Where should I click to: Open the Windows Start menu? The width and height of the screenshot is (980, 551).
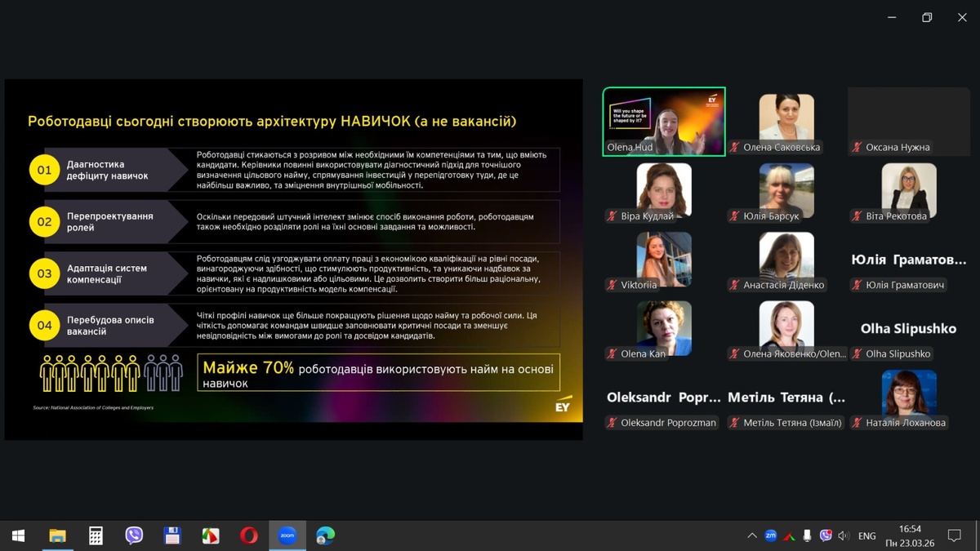18,535
